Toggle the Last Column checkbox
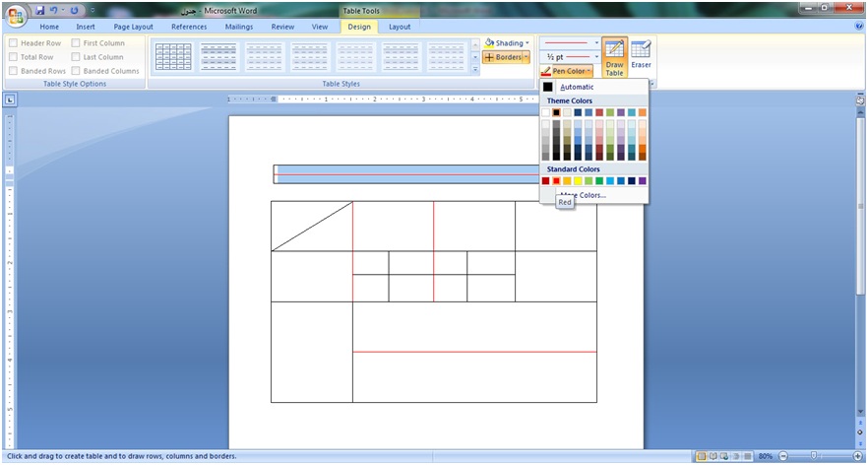This screenshot has height=465, width=868. tap(75, 56)
